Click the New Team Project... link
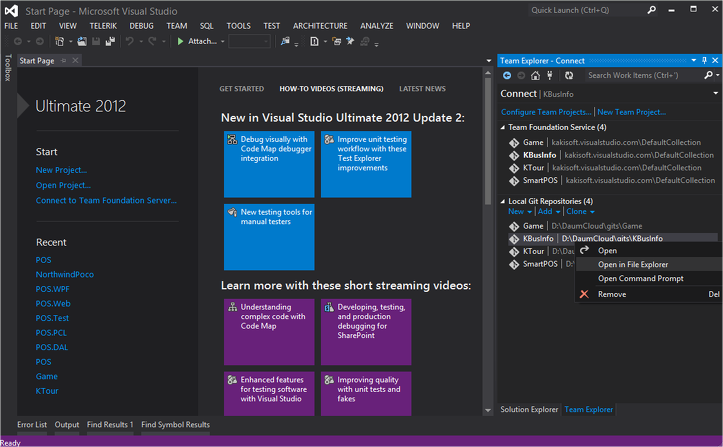 pyautogui.click(x=632, y=112)
